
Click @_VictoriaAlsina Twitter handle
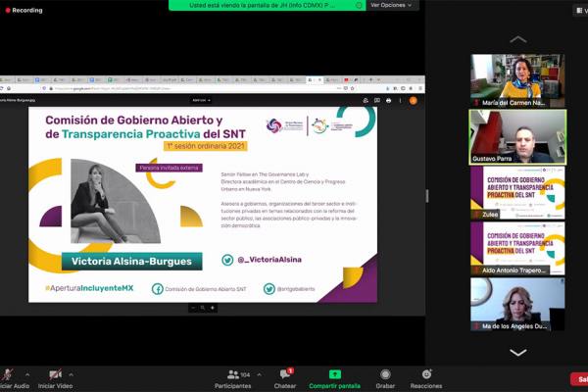(269, 260)
